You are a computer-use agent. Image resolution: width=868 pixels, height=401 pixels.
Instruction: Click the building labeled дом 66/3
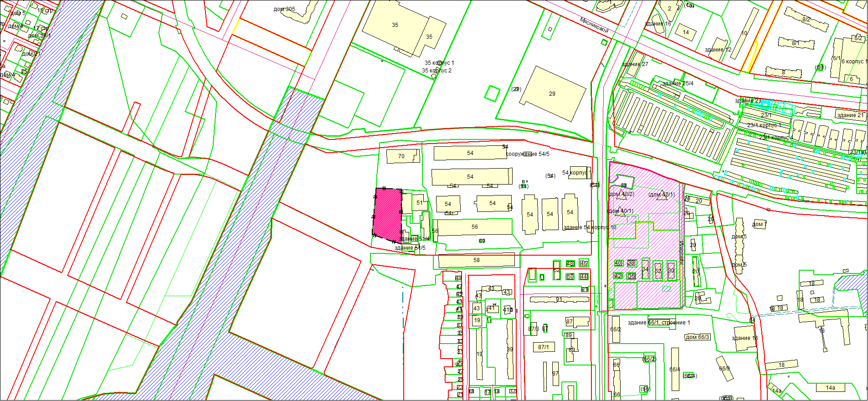coord(698,337)
